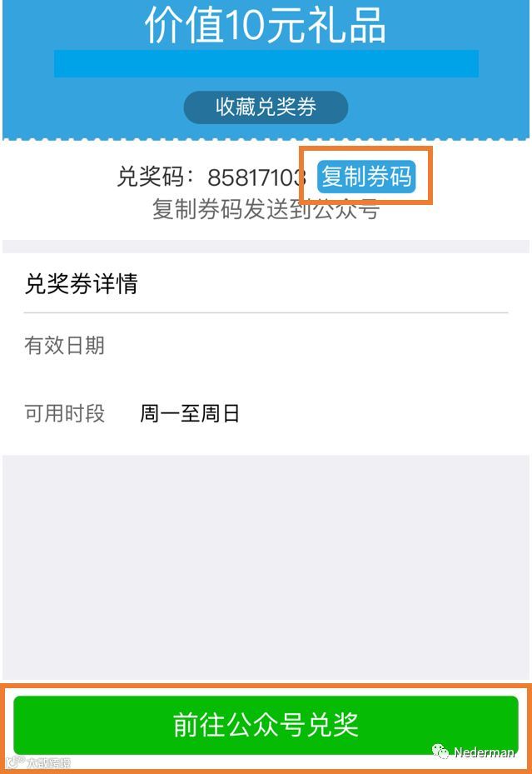Click the 兑奖码 label text
Image resolution: width=532 pixels, height=774 pixels.
click(x=151, y=177)
